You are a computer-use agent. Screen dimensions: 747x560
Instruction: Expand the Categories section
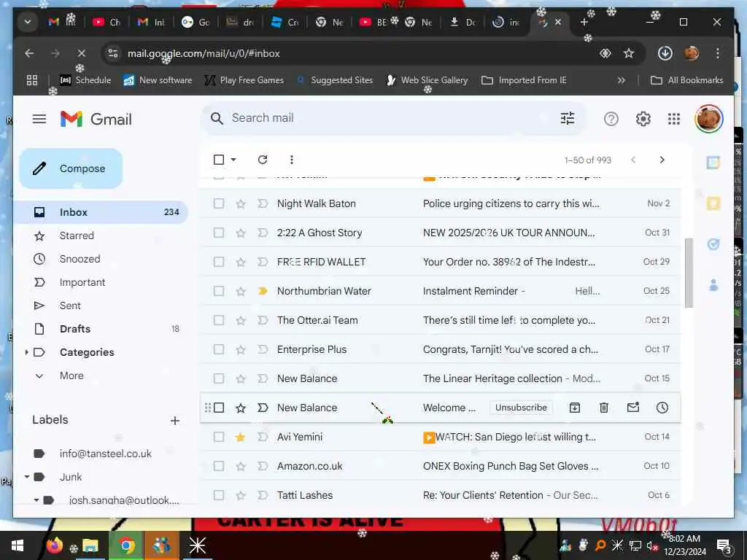pos(27,352)
